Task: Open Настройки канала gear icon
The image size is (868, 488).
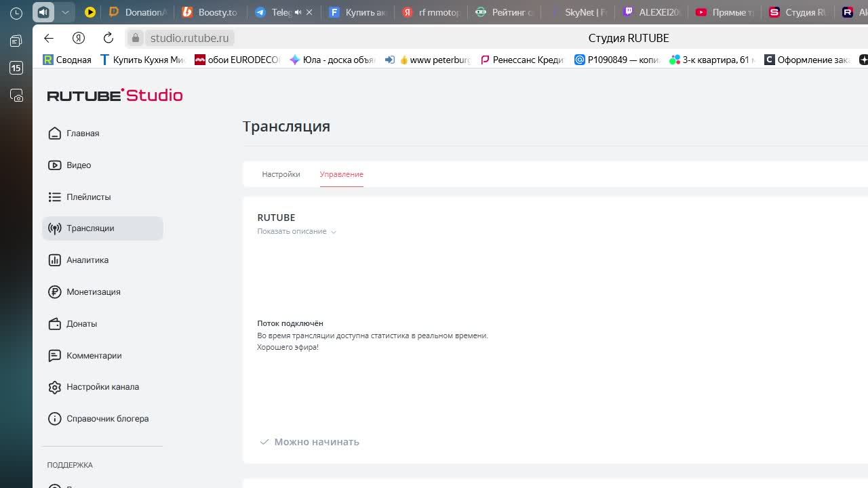Action: 55,387
